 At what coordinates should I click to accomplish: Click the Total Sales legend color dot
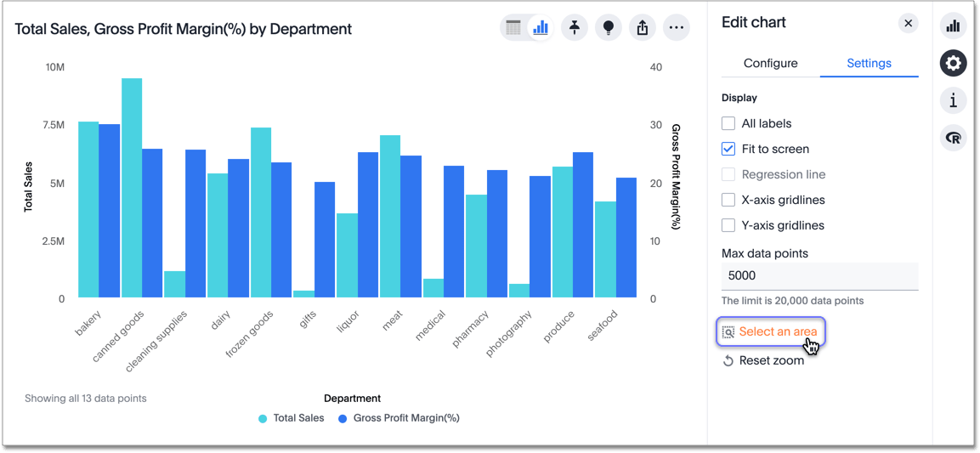point(263,418)
